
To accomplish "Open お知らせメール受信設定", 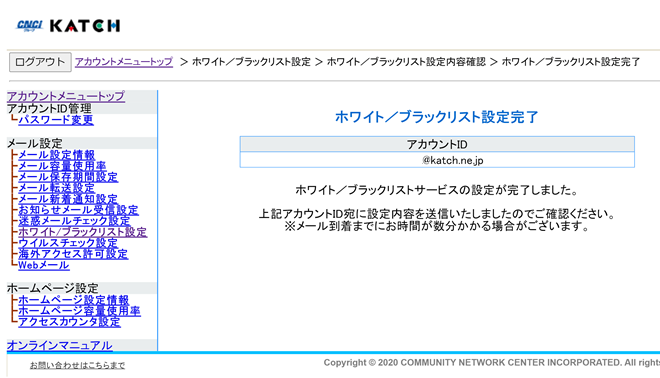I will pyautogui.click(x=78, y=210).
